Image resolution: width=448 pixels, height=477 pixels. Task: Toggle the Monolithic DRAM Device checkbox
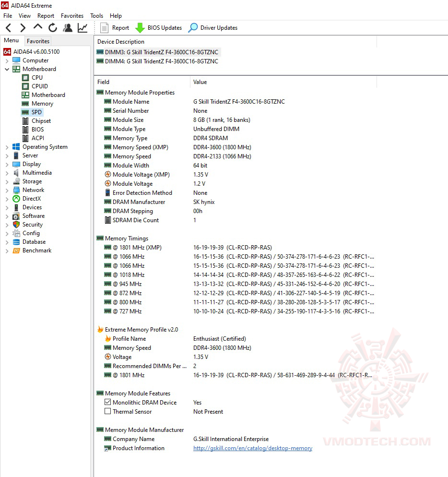point(107,402)
